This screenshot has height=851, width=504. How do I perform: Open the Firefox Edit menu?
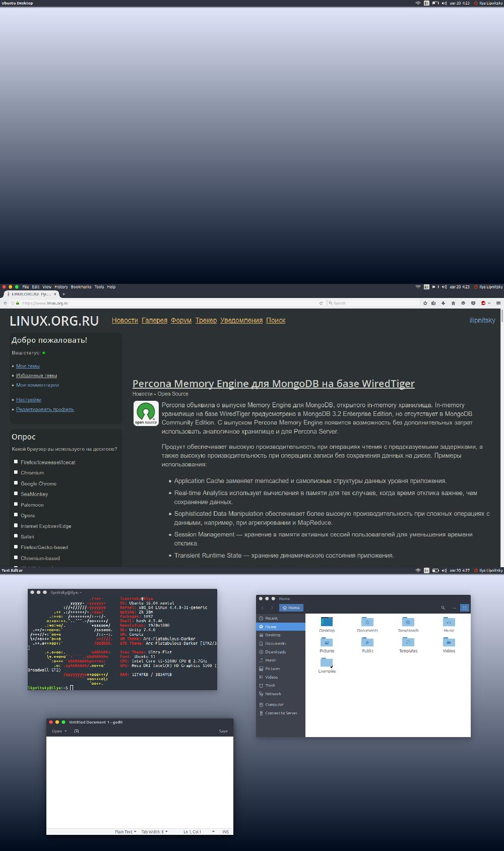pos(36,287)
